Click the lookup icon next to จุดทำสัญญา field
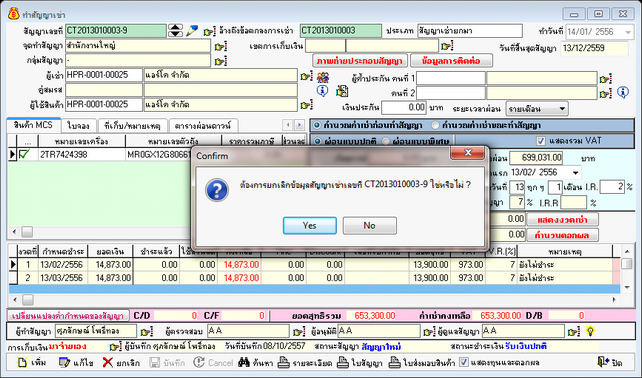 (221, 46)
